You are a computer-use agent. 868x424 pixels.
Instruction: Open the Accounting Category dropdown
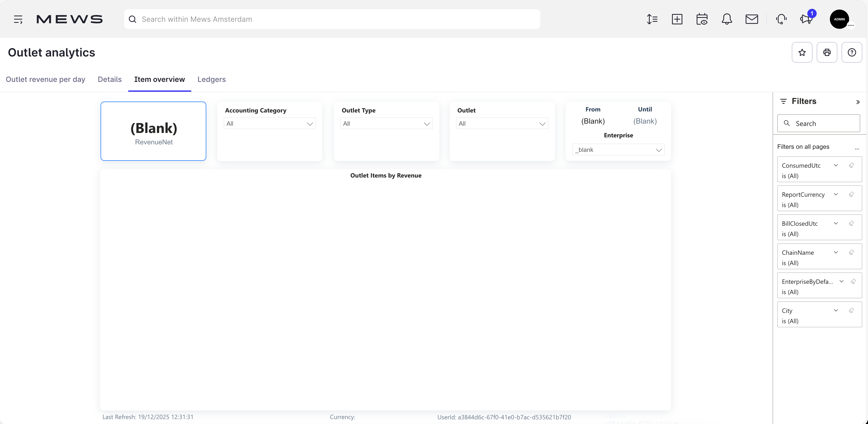tap(270, 124)
